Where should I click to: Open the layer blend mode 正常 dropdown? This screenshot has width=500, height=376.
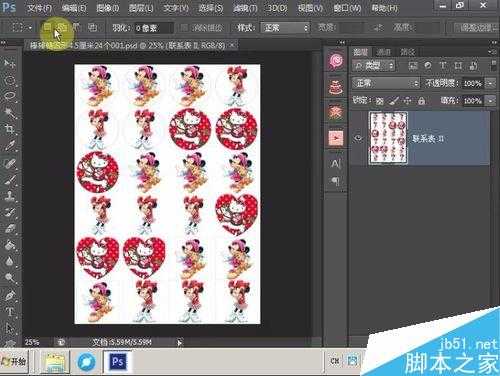coord(386,83)
